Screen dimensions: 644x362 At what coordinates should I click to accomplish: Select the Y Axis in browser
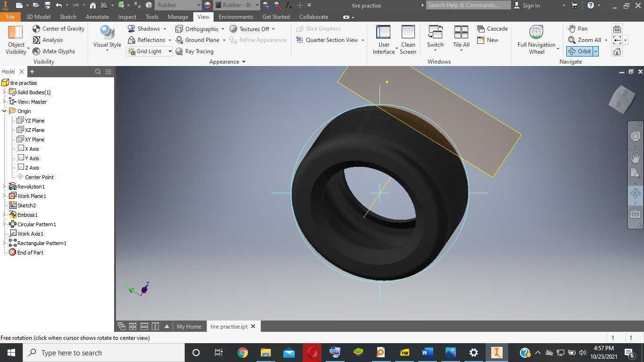tap(28, 158)
